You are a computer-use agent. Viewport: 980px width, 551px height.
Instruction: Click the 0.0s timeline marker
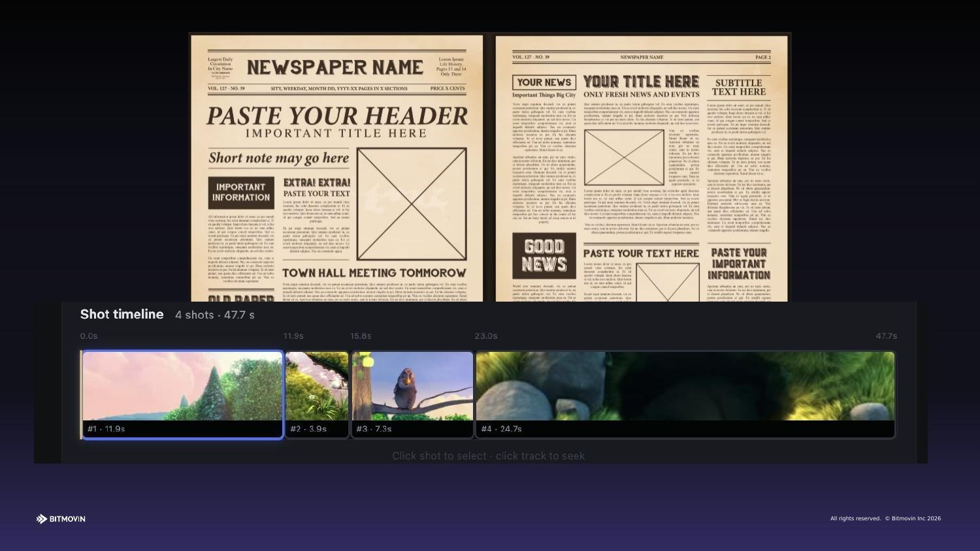pyautogui.click(x=89, y=336)
